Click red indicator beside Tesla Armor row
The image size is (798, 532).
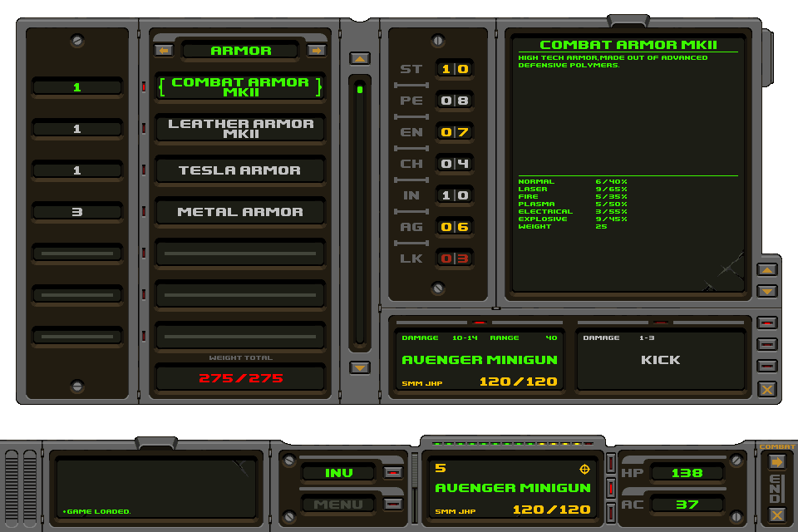(144, 170)
